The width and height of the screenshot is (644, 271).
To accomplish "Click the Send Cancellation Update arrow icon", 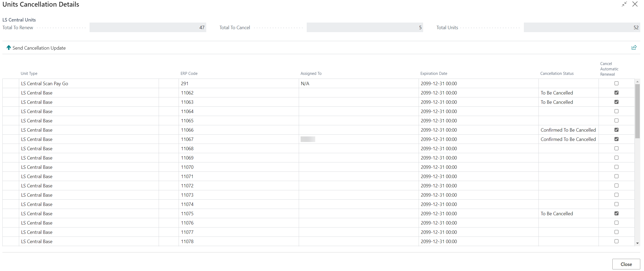I will coord(9,48).
